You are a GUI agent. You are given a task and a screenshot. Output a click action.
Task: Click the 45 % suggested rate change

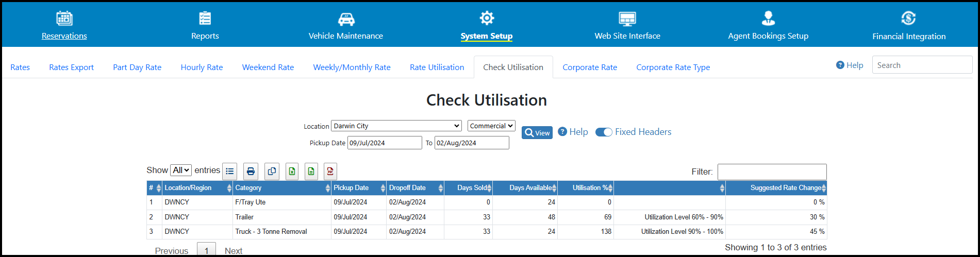(x=817, y=232)
